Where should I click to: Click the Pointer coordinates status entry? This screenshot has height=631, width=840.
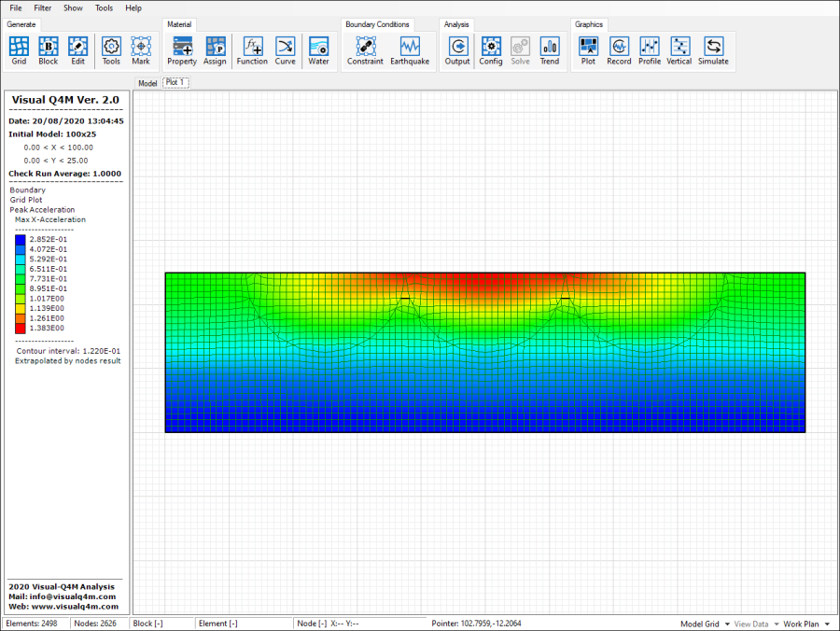click(476, 624)
